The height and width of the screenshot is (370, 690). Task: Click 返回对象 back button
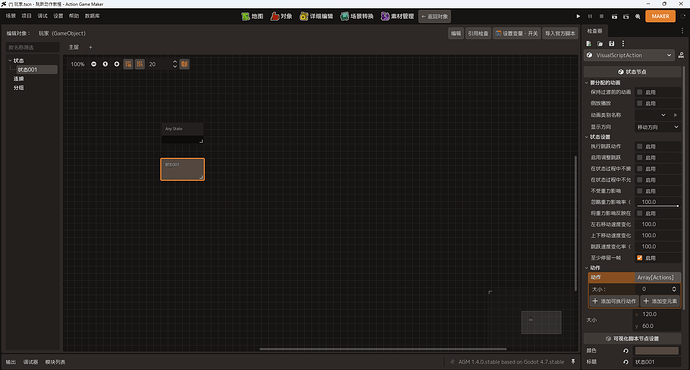click(434, 16)
